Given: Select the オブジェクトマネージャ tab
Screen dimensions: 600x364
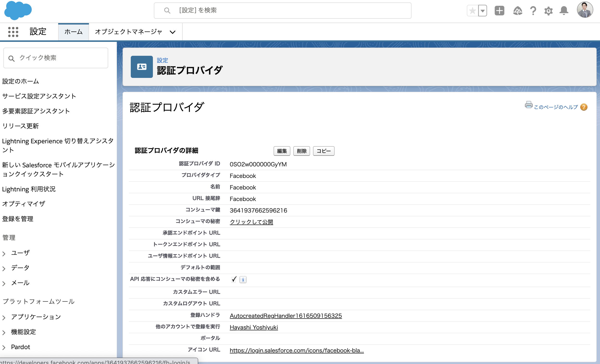Looking at the screenshot, I should click(x=129, y=32).
